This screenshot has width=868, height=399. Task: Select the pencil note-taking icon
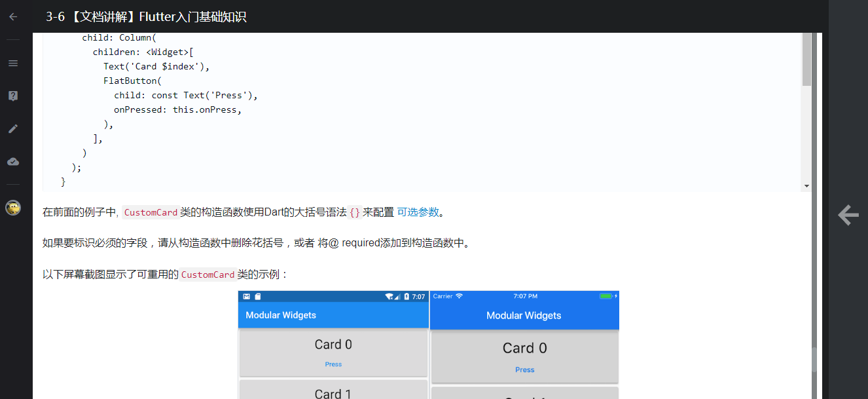coord(12,128)
